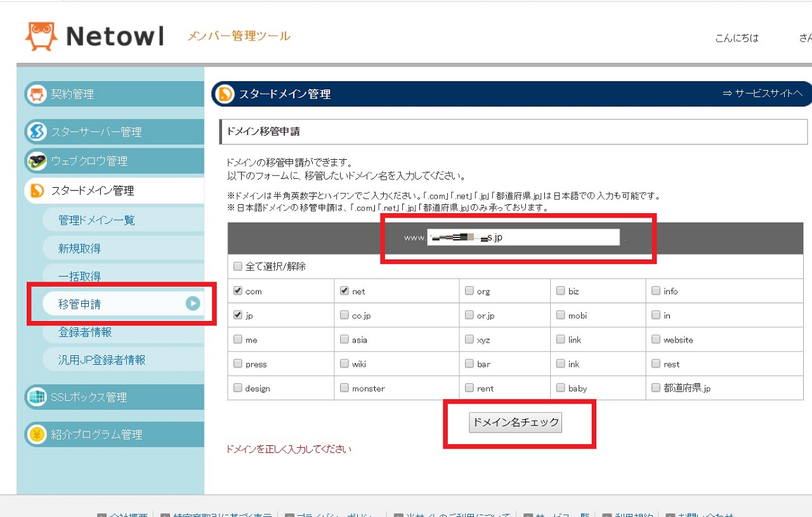
Task: Toggle the 全て選択/解除 checkbox
Action: (x=238, y=266)
